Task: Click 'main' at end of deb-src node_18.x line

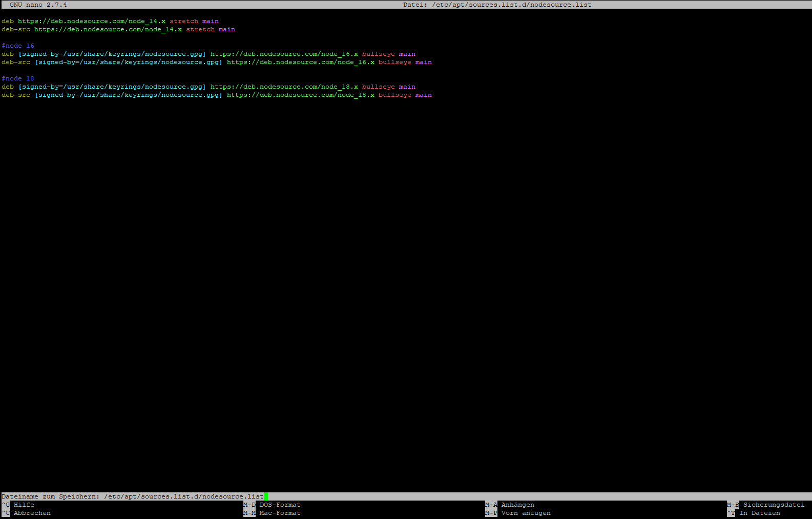Action: coord(424,95)
